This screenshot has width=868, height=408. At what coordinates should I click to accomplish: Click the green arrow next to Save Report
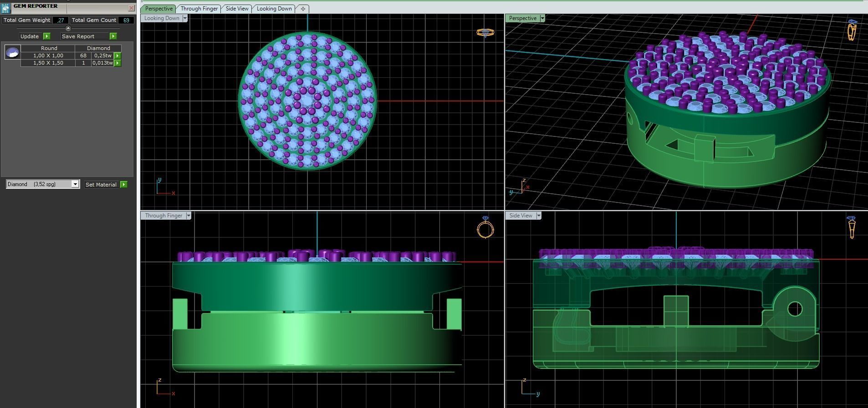click(113, 36)
